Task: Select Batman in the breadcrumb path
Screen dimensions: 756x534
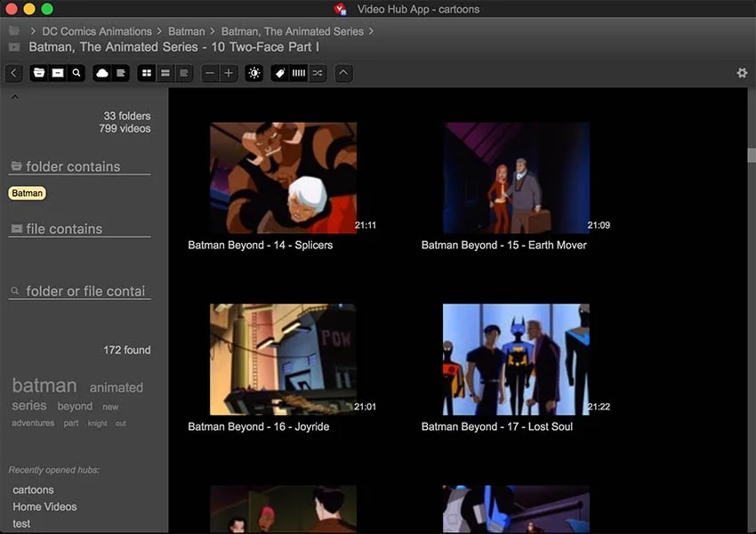Action: pyautogui.click(x=187, y=30)
